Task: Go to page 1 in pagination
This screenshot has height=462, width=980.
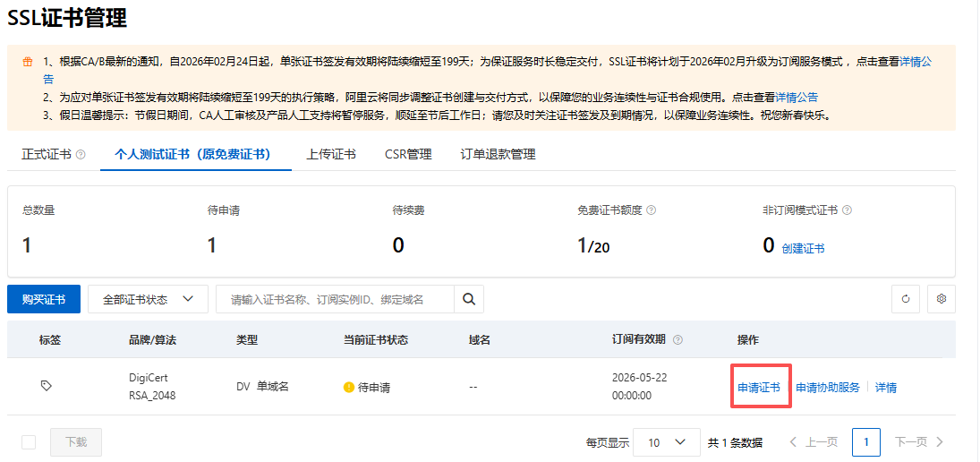Action: 866,442
